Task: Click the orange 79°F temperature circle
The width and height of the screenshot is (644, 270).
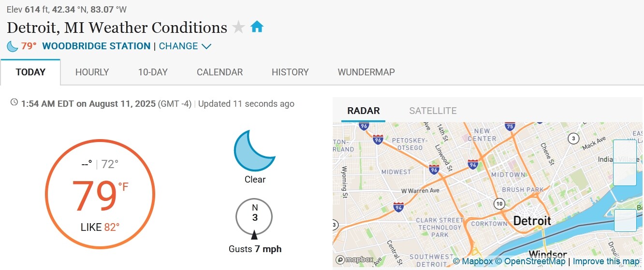Action: pos(100,195)
